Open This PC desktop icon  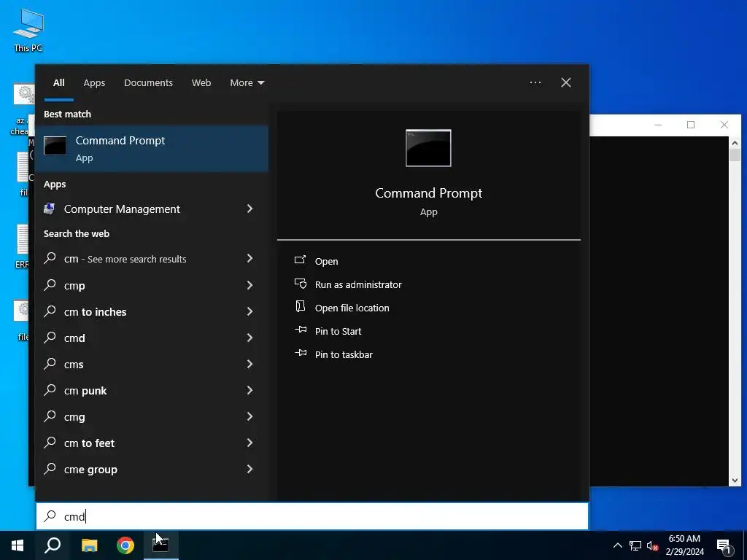tap(28, 30)
